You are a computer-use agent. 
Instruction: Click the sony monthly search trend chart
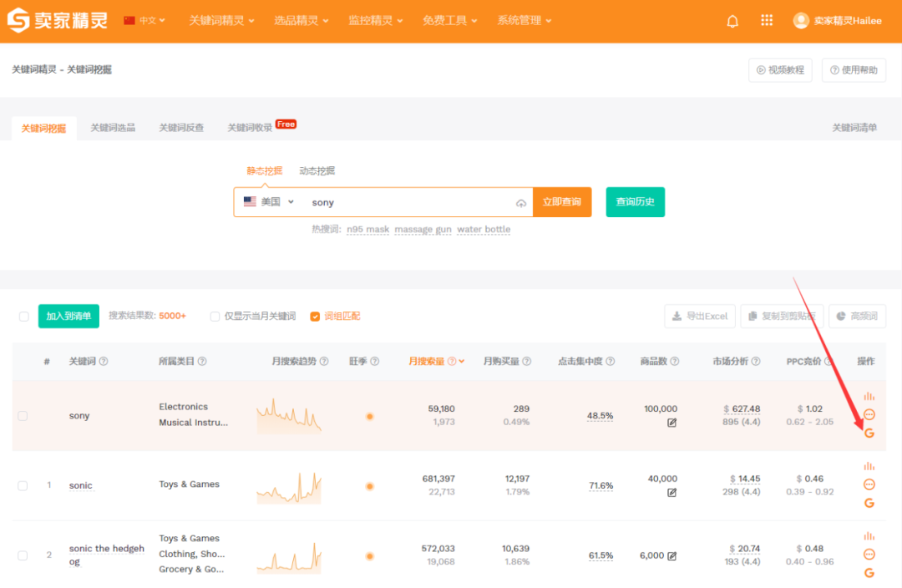coord(289,416)
